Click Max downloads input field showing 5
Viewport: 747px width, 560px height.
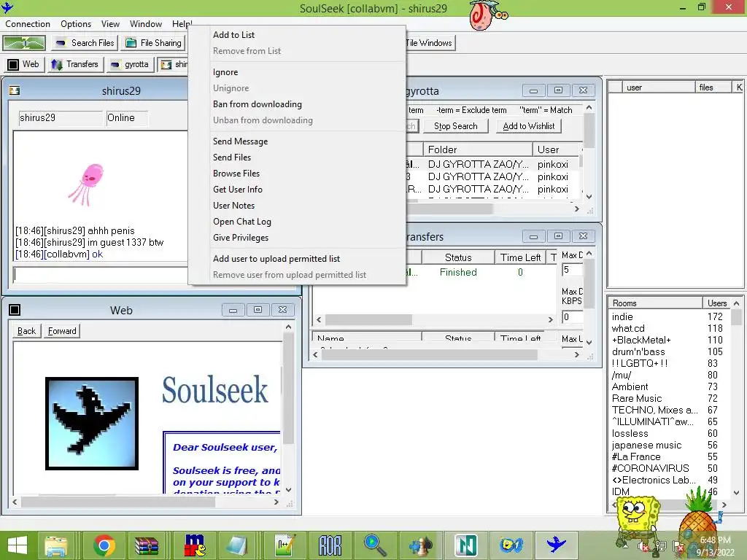point(572,270)
